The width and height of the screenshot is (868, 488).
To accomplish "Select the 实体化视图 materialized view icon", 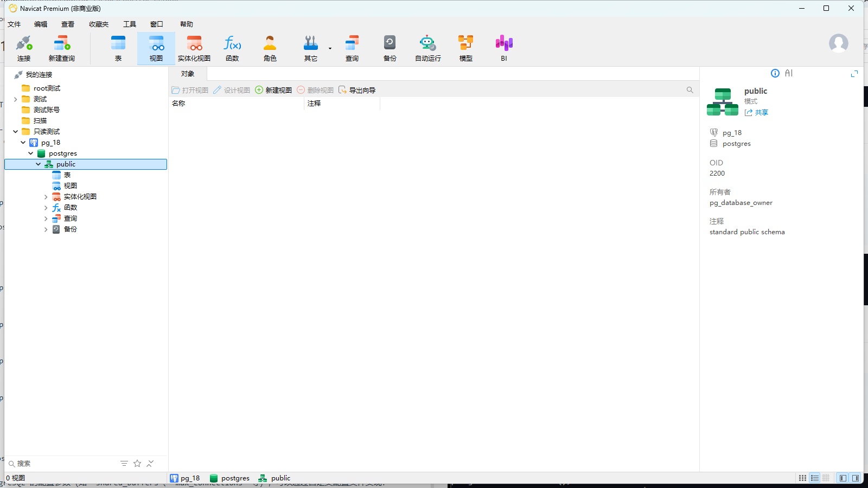I will pos(194,48).
